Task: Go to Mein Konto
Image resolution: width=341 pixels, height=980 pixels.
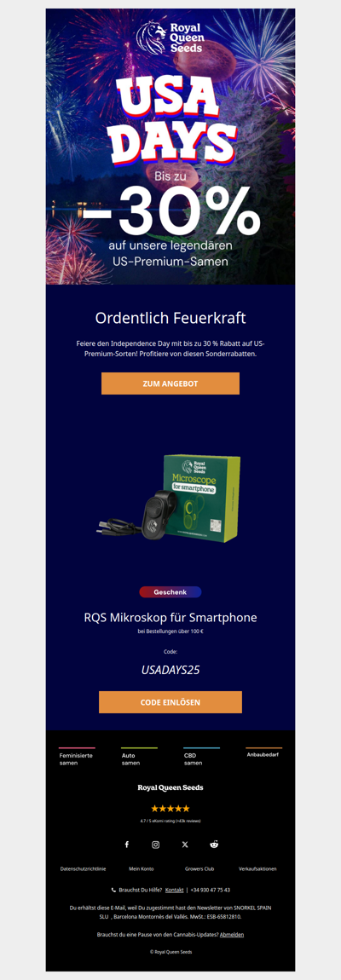Action: [x=142, y=868]
